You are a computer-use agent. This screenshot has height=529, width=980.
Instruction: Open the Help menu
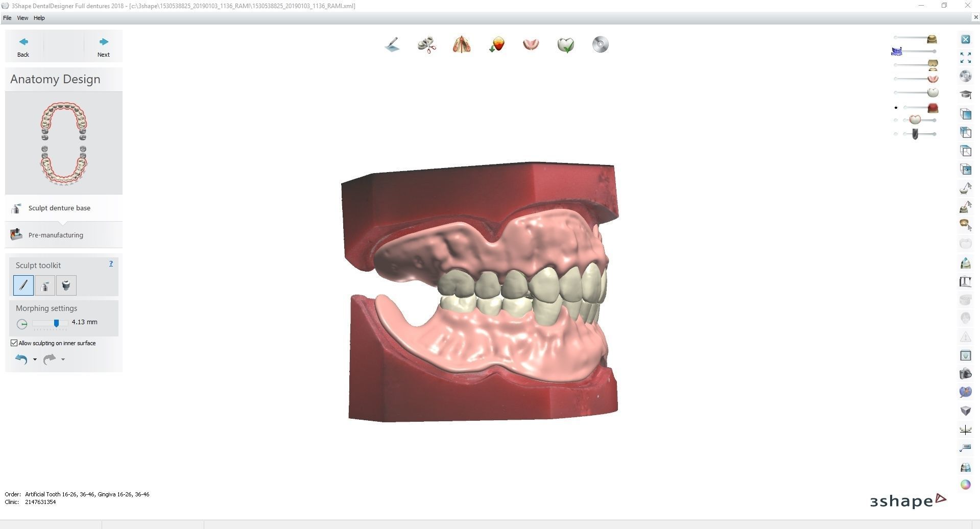[39, 18]
